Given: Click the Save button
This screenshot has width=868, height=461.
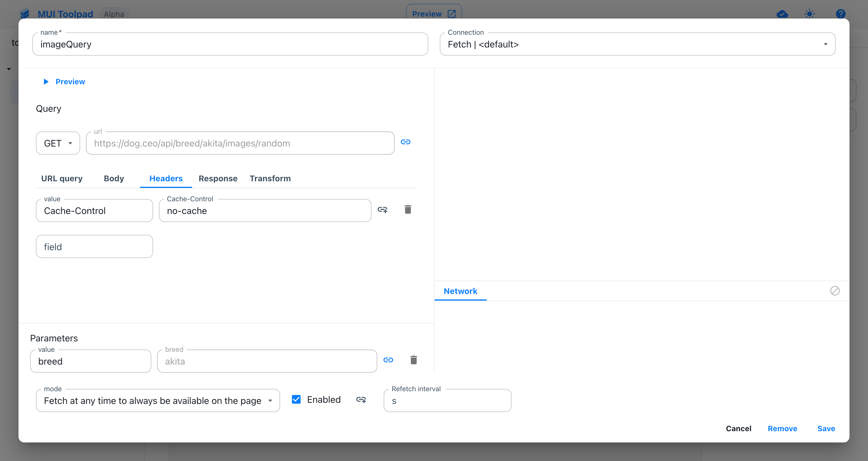Looking at the screenshot, I should click(x=827, y=428).
